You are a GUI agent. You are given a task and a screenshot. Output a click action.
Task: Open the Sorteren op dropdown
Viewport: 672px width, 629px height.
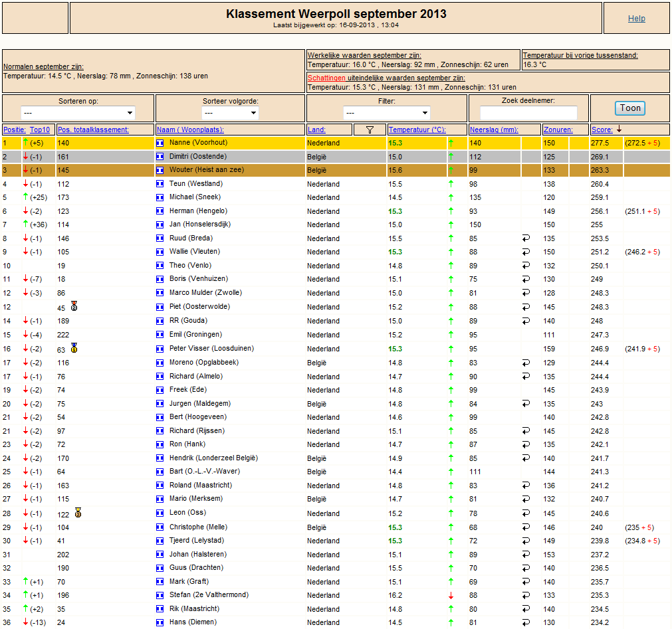click(x=78, y=113)
